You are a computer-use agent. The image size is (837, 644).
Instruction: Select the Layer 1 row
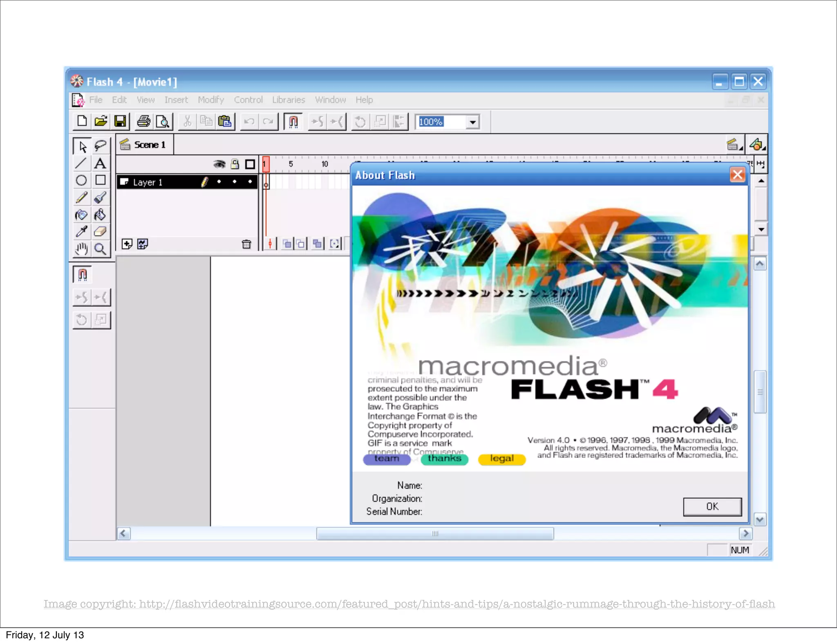pyautogui.click(x=188, y=182)
